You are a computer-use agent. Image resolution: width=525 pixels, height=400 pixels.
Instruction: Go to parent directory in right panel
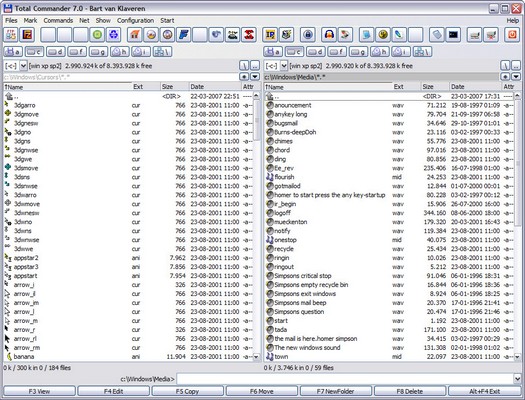[x=516, y=66]
